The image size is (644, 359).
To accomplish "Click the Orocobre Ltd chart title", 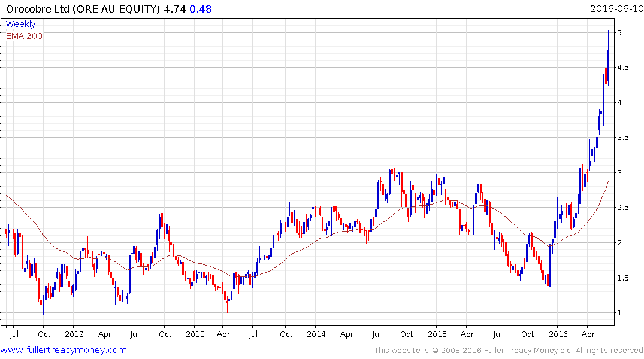I will 83,8.
